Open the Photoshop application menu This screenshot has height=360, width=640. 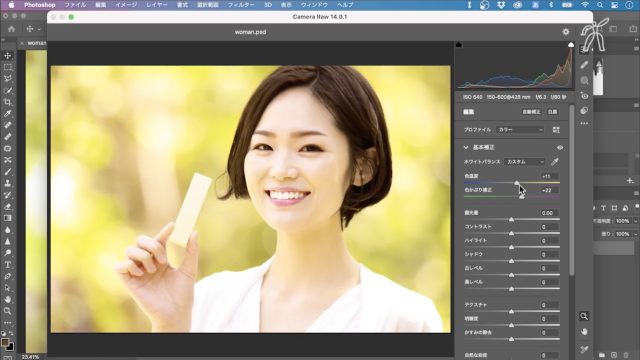40,5
